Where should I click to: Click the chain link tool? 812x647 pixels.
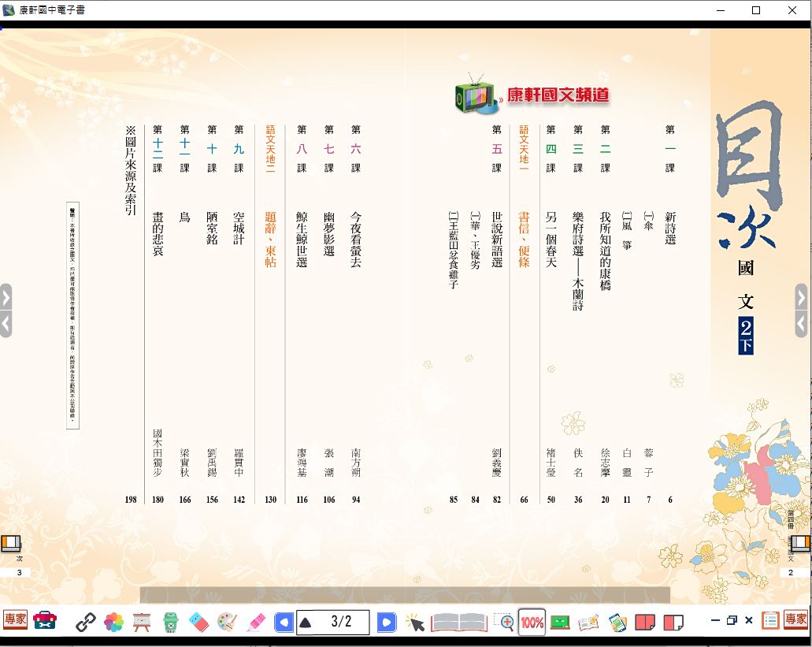point(85,623)
